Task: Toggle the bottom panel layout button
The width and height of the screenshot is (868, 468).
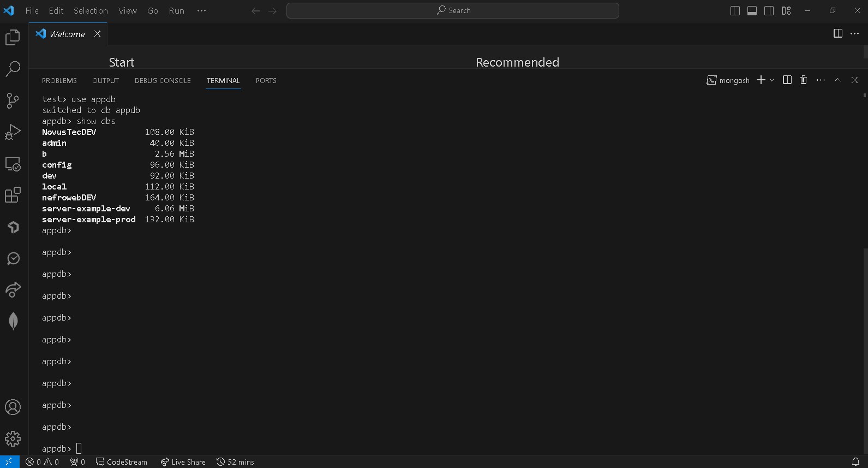Action: (x=752, y=11)
